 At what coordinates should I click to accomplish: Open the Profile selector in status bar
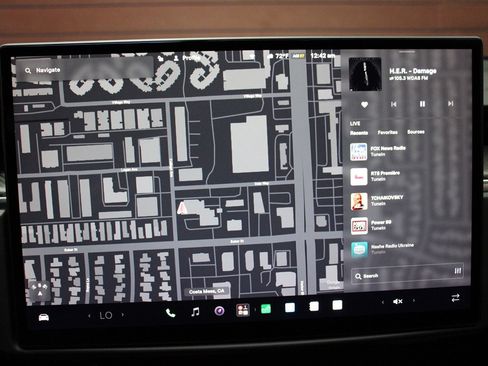click(x=187, y=58)
